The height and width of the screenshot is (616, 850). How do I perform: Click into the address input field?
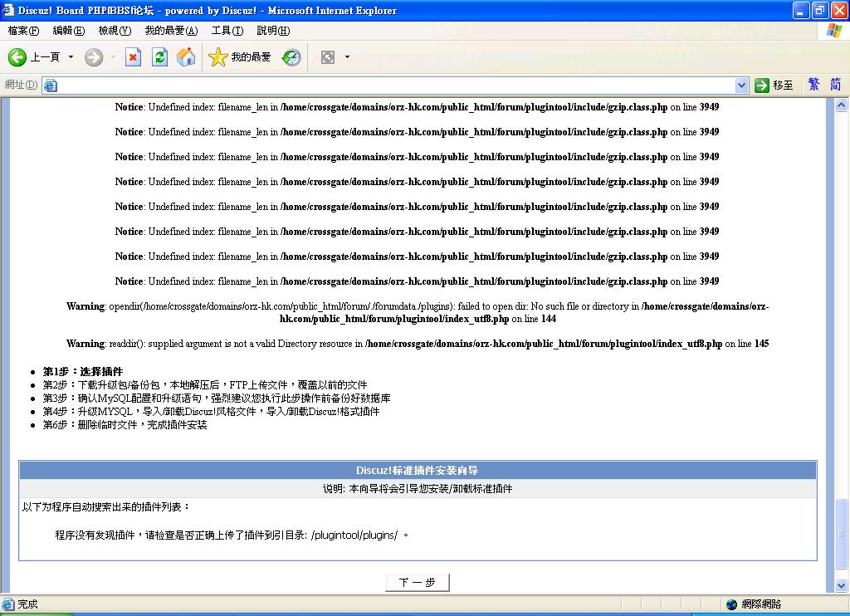coord(396,86)
